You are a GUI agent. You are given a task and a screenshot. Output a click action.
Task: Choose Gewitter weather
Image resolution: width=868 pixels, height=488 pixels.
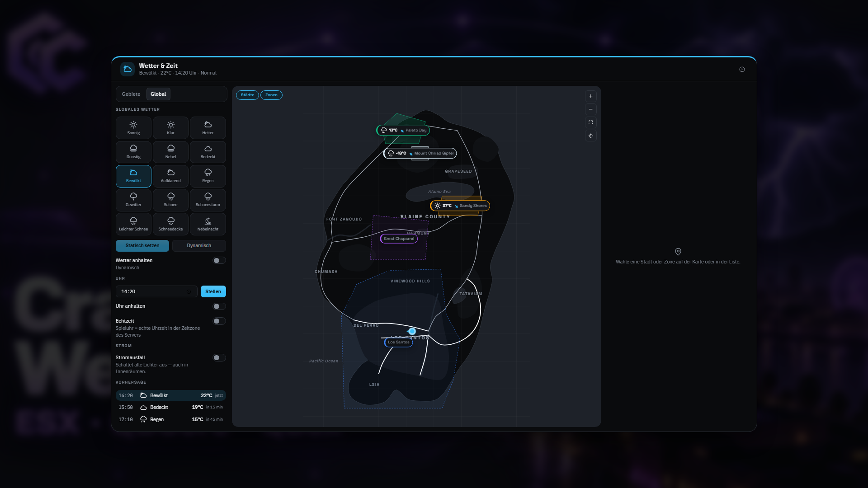[133, 200]
